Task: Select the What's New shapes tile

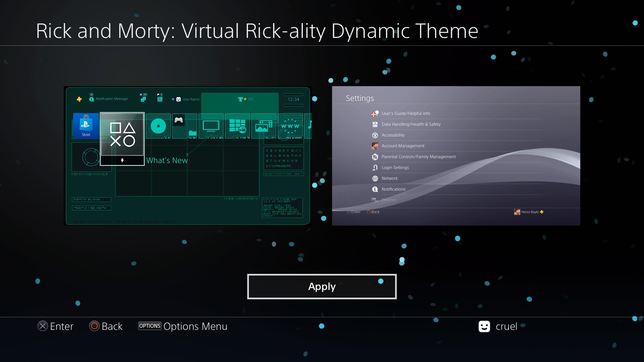Action: pos(122,134)
